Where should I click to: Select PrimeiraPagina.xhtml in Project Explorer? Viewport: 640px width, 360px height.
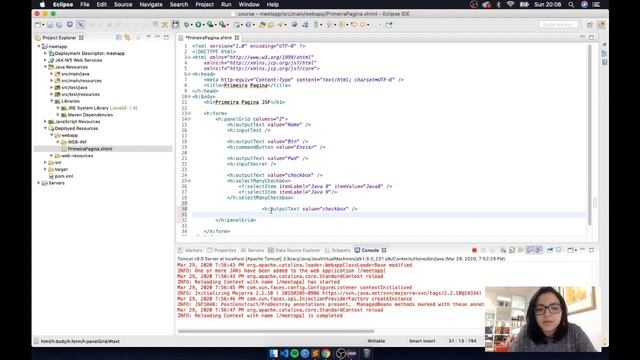[90, 149]
